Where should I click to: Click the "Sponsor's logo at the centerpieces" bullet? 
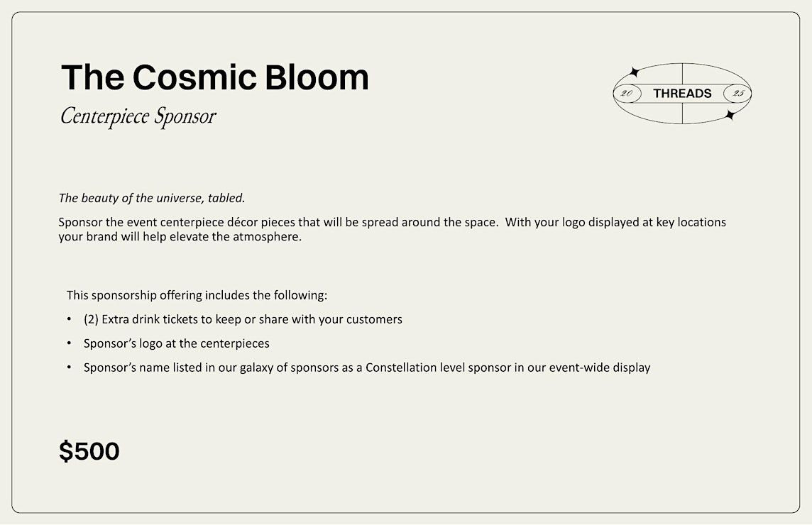pyautogui.click(x=177, y=344)
